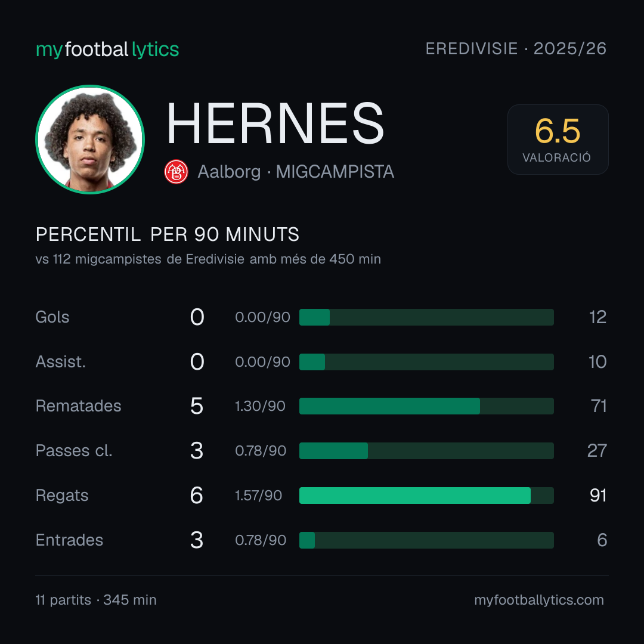This screenshot has width=644, height=644.
Task: Click the Eredivisie 2025/26 season label
Action: [516, 48]
